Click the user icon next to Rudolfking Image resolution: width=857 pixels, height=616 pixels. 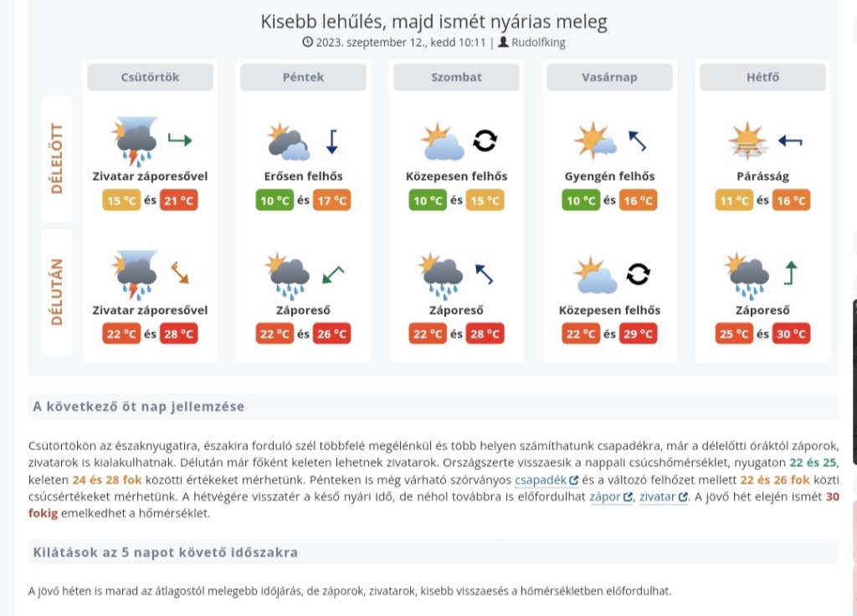(x=504, y=42)
